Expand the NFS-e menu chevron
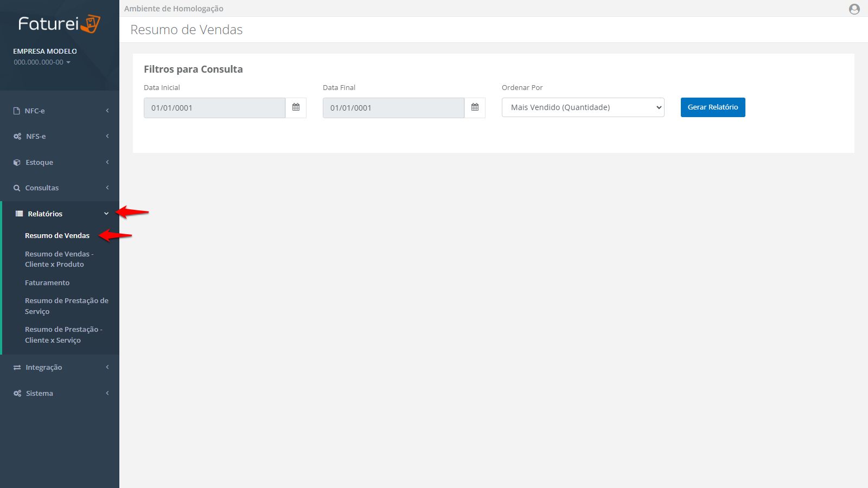 coord(107,136)
